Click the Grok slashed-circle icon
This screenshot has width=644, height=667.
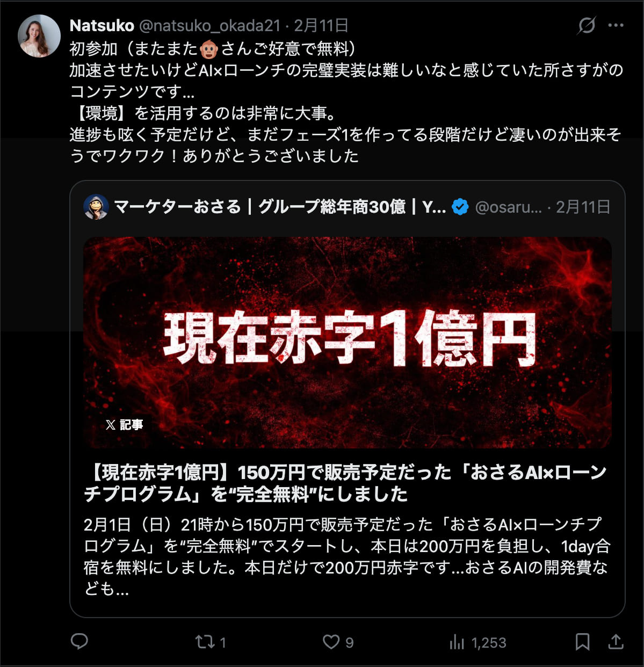(587, 25)
